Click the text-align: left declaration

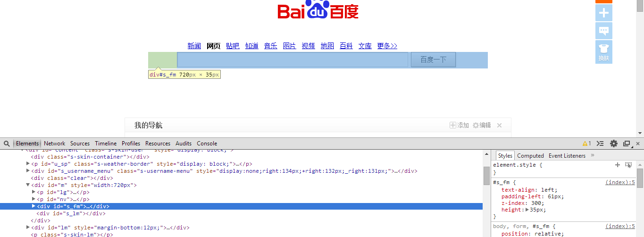click(x=529, y=190)
